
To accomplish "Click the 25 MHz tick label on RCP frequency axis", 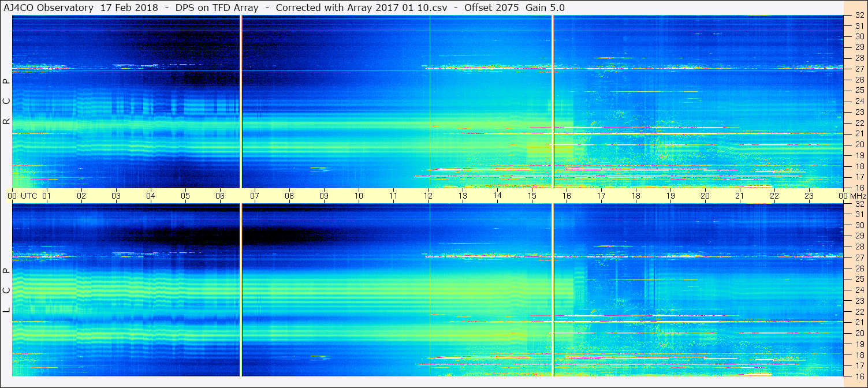I will [859, 90].
